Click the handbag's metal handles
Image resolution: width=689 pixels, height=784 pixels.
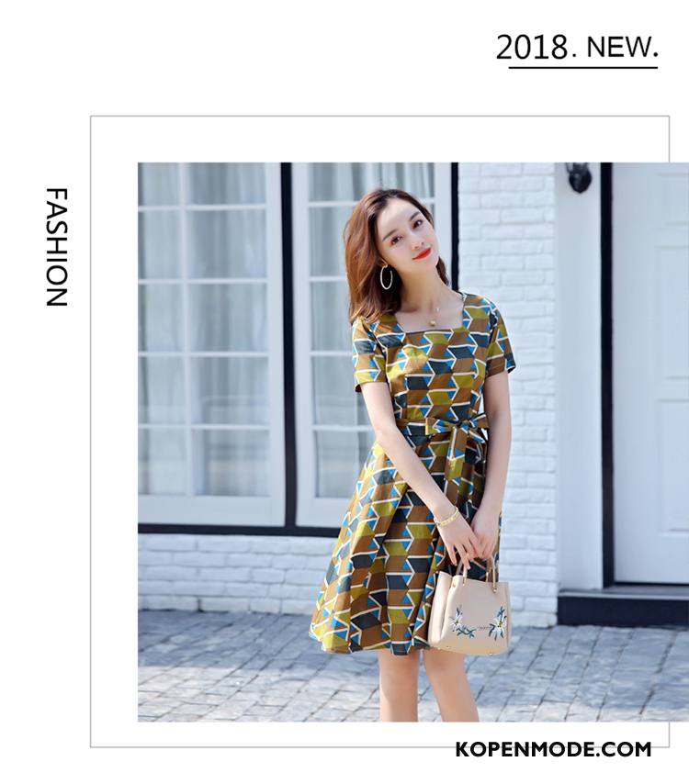[x=477, y=570]
